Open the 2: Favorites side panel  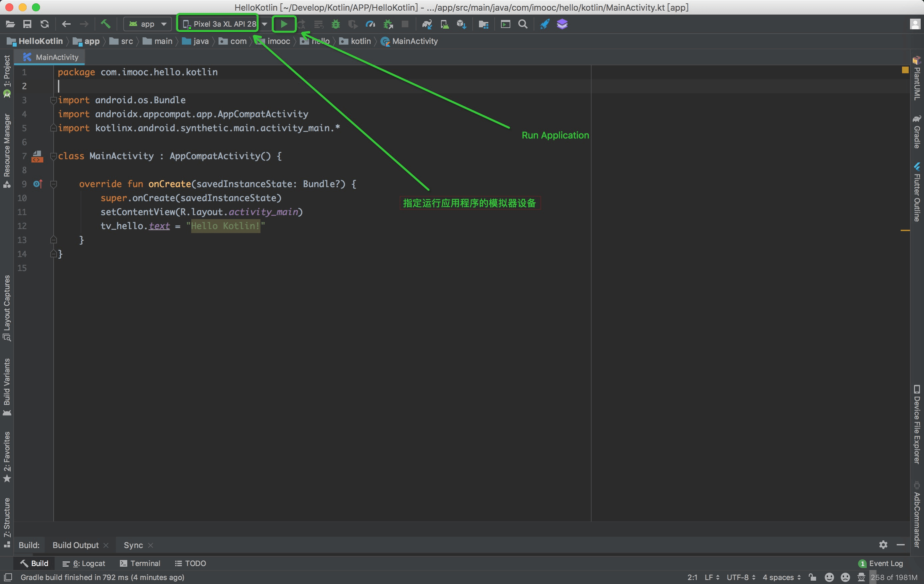point(7,457)
